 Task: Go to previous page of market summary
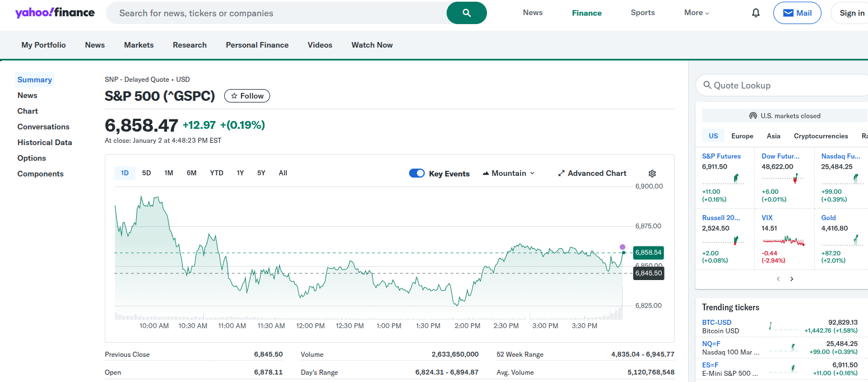(778, 279)
